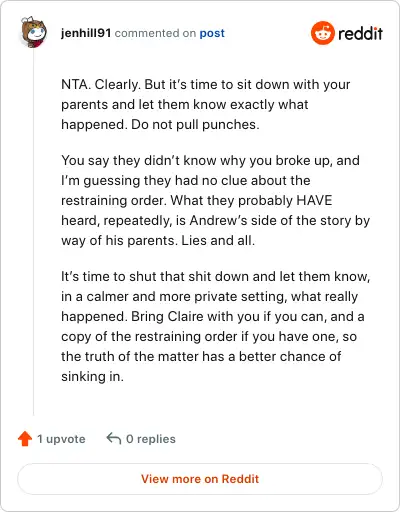Click the orange Reddit Snoo logo

click(x=322, y=33)
